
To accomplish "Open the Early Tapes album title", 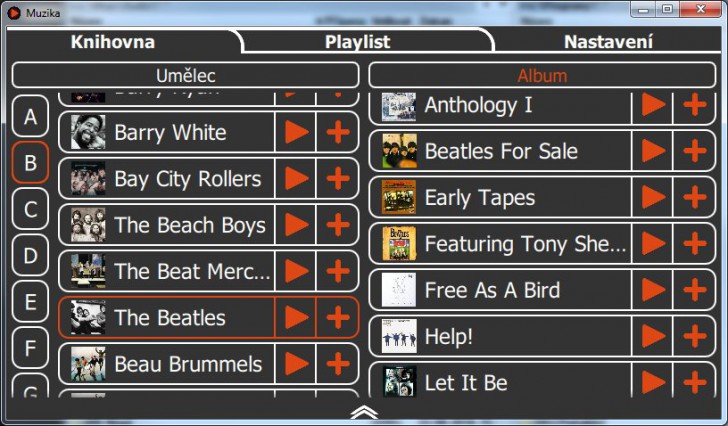I will [480, 198].
